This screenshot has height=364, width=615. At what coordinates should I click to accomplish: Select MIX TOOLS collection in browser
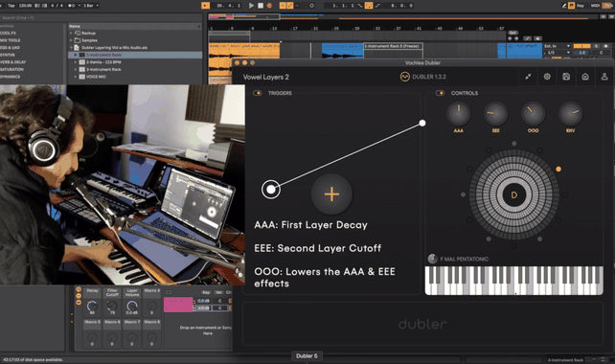[11, 40]
